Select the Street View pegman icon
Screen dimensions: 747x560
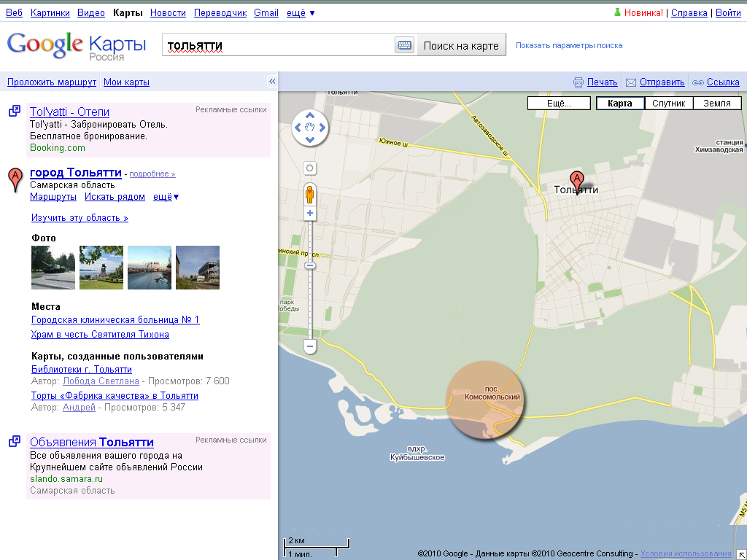pyautogui.click(x=309, y=194)
